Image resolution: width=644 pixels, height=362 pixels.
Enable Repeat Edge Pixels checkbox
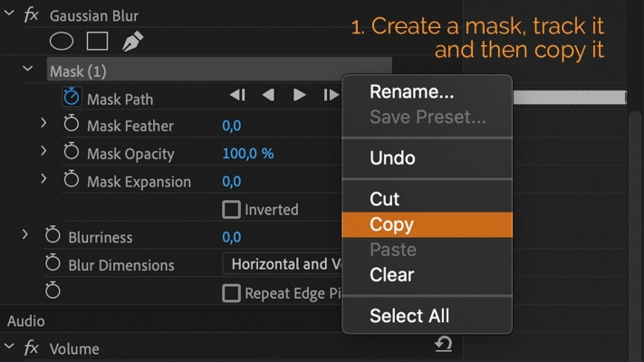pyautogui.click(x=232, y=293)
